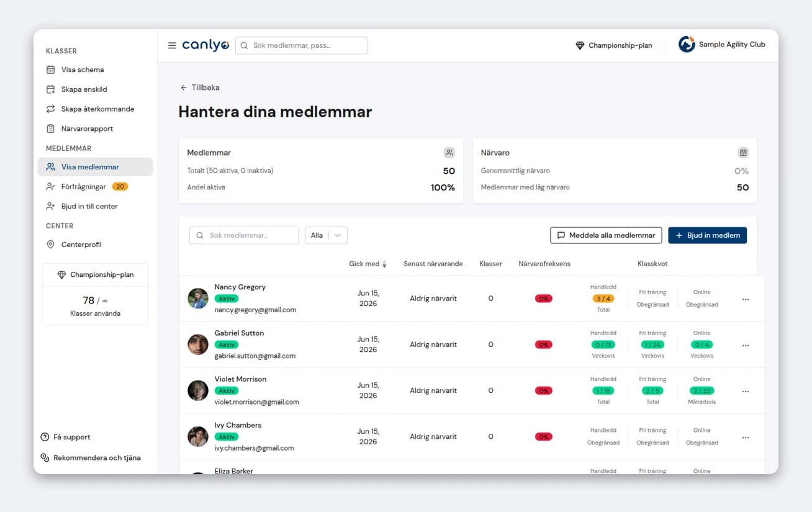Click the Sample Agility Club logo icon
This screenshot has height=512, width=812.
pos(687,45)
